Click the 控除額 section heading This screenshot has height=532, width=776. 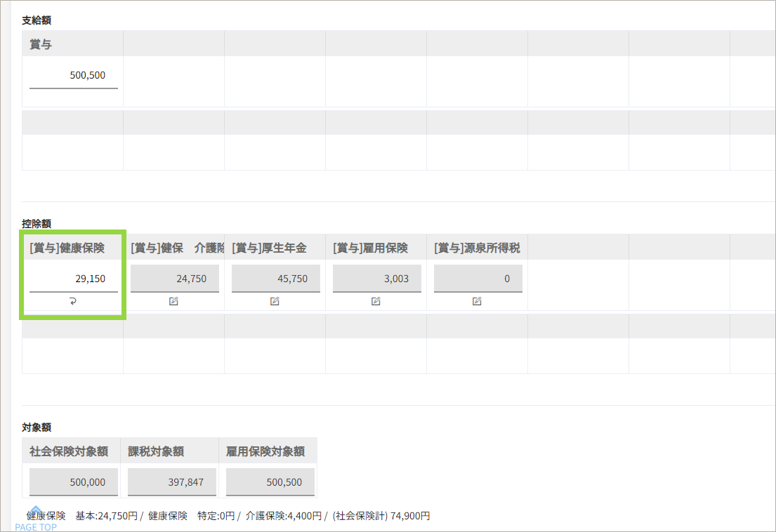(x=37, y=223)
